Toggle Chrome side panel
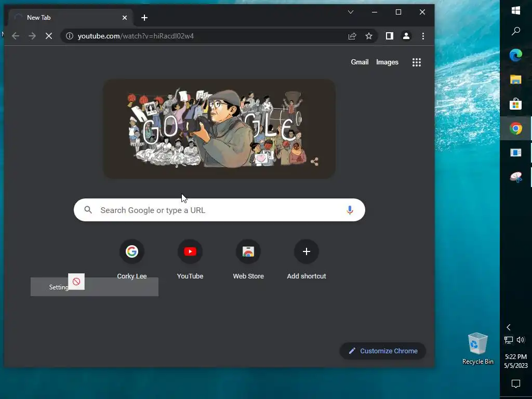532x399 pixels. click(390, 36)
